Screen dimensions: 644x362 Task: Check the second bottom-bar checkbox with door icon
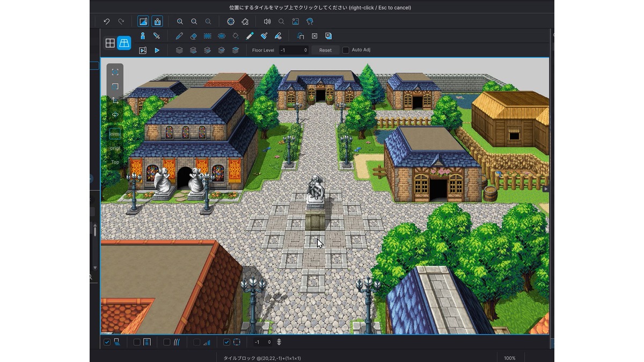pyautogui.click(x=137, y=342)
